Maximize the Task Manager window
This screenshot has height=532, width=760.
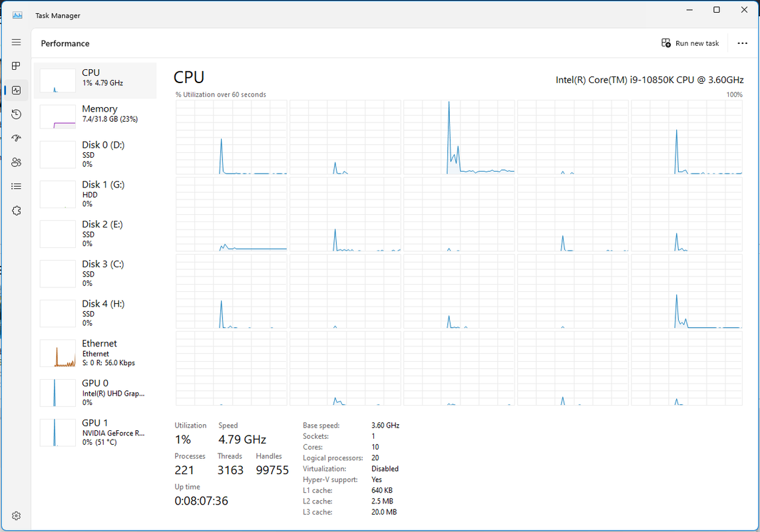716,10
